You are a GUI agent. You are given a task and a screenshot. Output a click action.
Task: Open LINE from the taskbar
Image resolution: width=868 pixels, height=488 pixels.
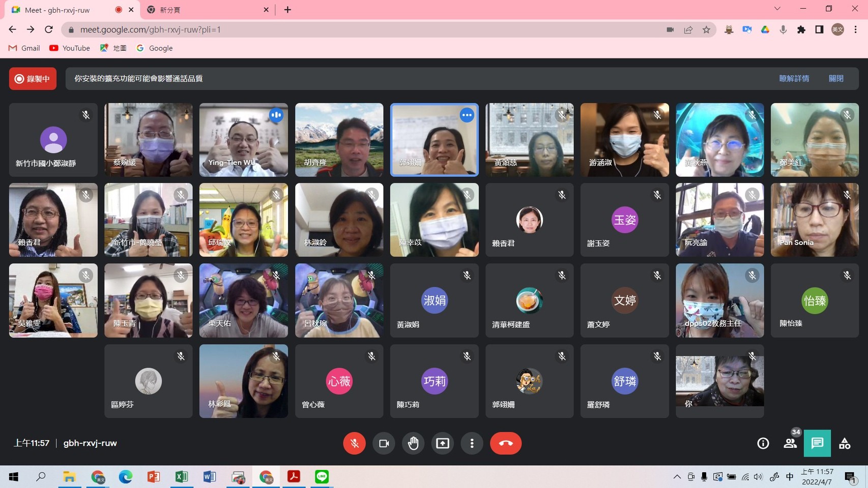point(322,477)
